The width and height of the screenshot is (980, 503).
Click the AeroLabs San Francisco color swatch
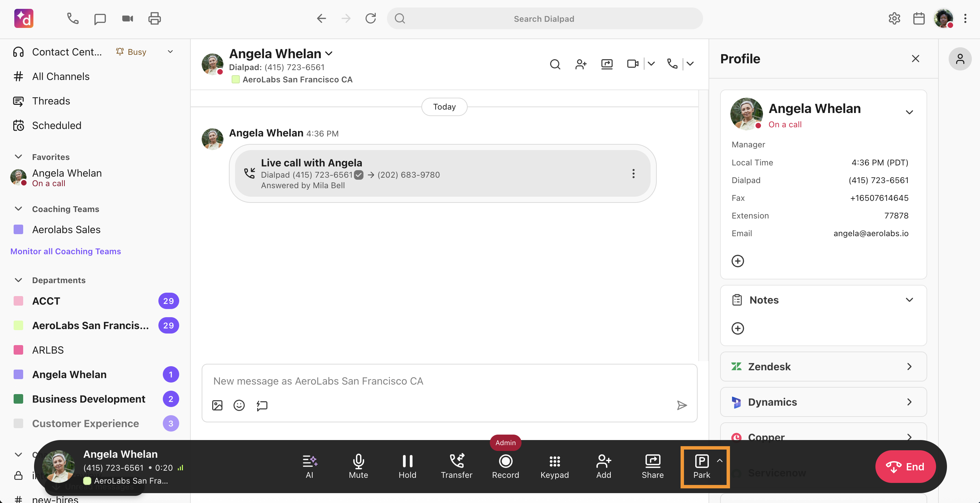coord(18,325)
